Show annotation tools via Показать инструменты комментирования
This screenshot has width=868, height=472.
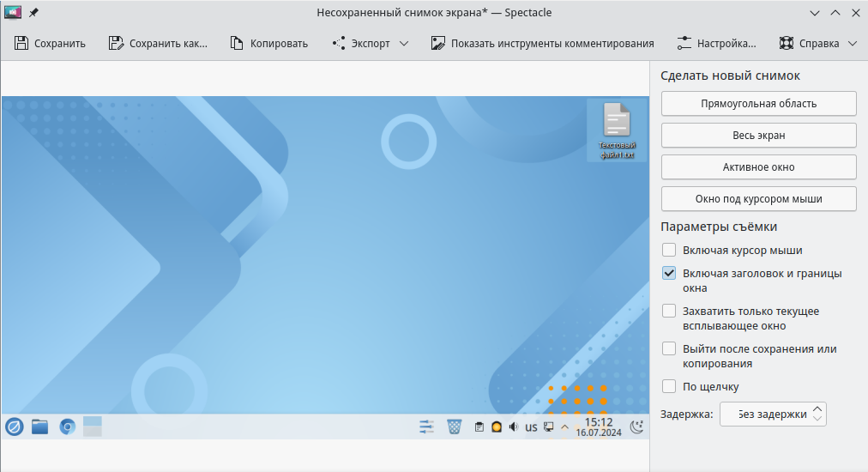pyautogui.click(x=542, y=44)
